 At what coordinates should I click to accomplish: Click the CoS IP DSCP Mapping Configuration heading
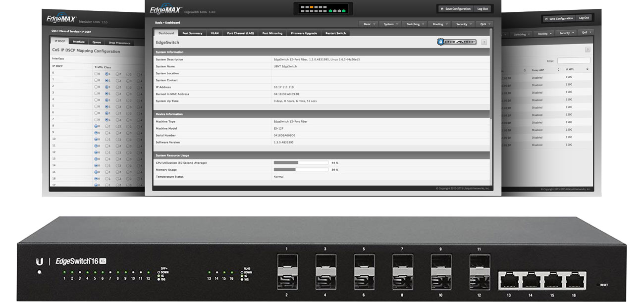click(x=86, y=51)
